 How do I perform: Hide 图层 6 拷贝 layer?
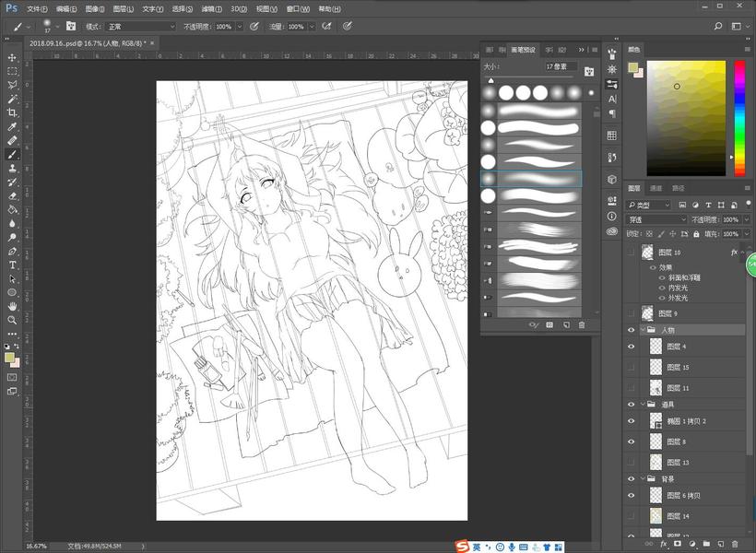(x=632, y=495)
